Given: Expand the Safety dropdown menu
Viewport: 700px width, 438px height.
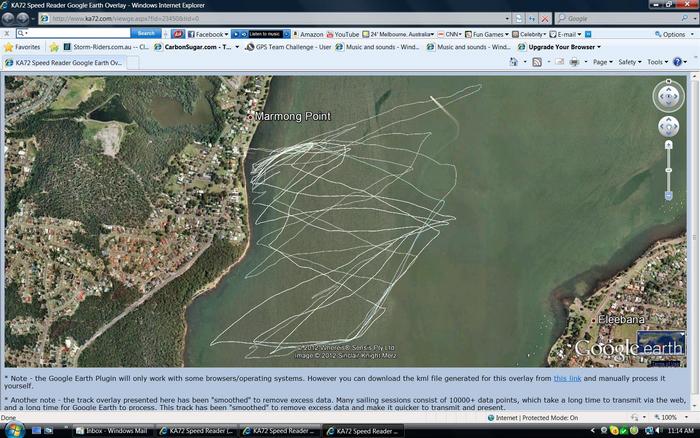Looking at the screenshot, I should [x=629, y=62].
